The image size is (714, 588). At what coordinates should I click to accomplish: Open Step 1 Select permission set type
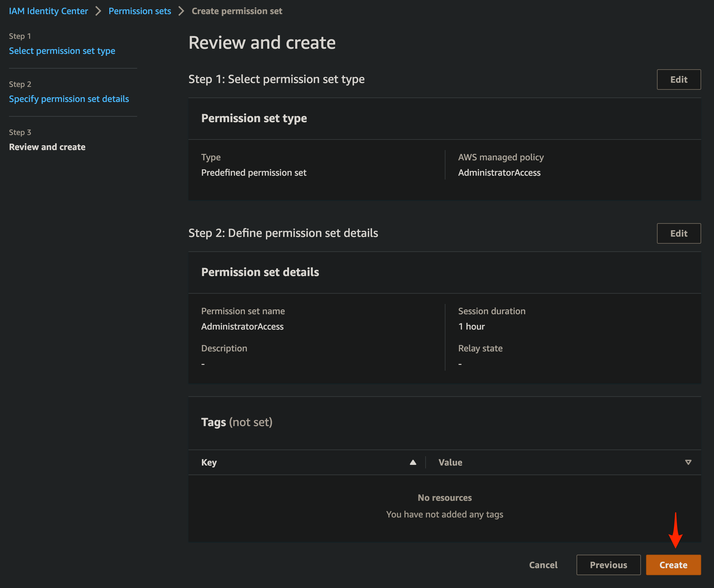coord(62,51)
